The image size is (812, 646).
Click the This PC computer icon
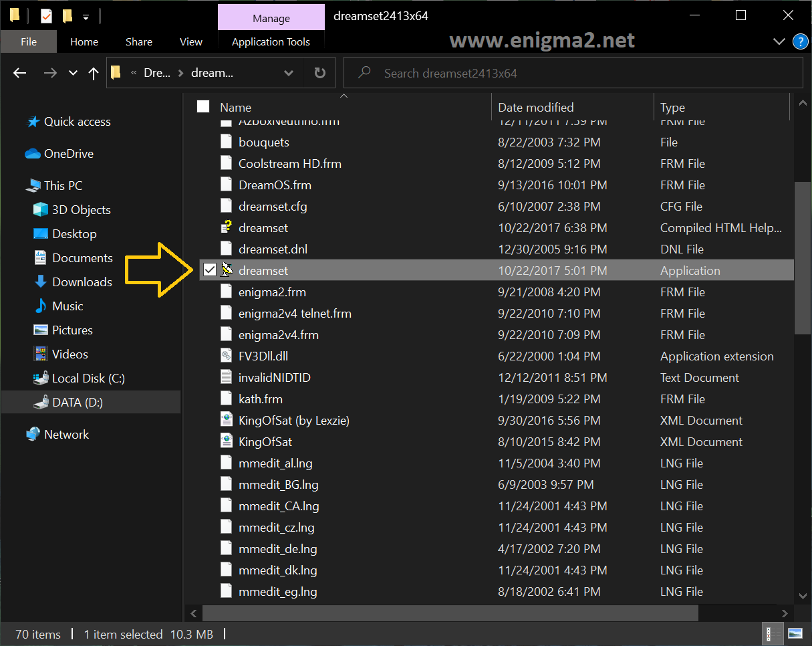click(33, 186)
